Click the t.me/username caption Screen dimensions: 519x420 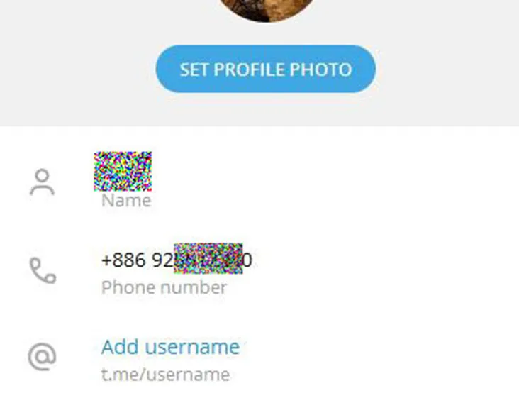click(x=165, y=375)
